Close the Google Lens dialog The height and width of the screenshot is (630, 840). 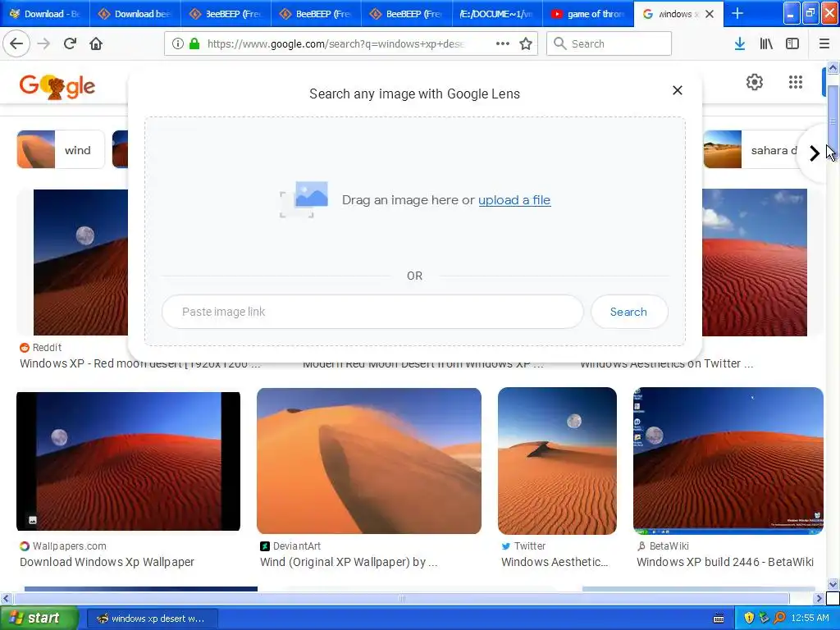677,90
